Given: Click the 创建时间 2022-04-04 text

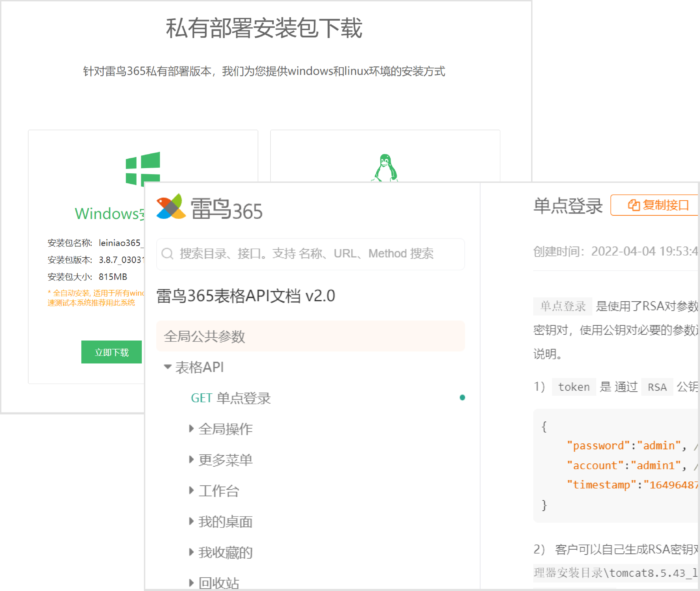Looking at the screenshot, I should click(616, 251).
